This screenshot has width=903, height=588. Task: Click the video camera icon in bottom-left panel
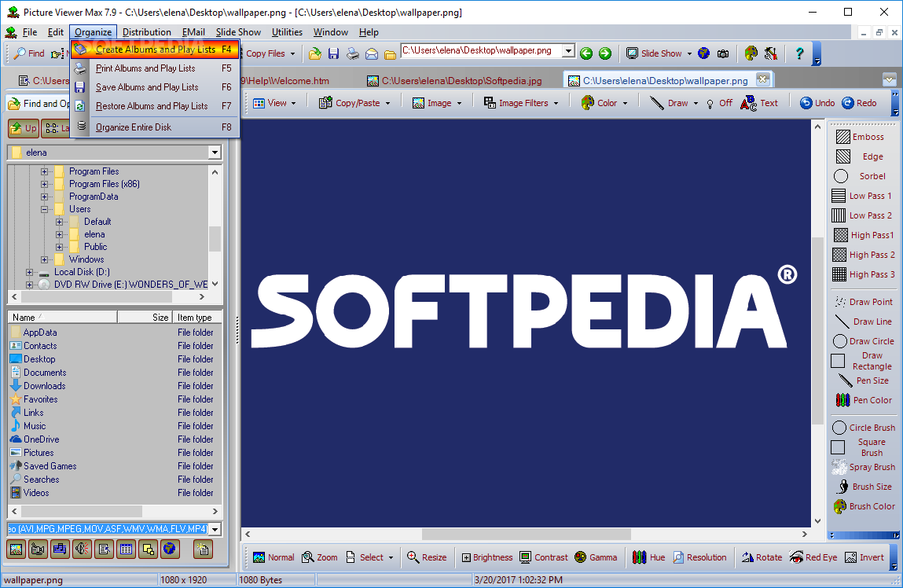click(x=38, y=549)
